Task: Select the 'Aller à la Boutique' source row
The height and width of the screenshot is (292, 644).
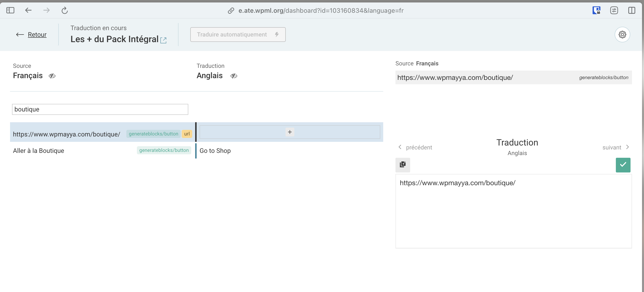Action: point(39,151)
